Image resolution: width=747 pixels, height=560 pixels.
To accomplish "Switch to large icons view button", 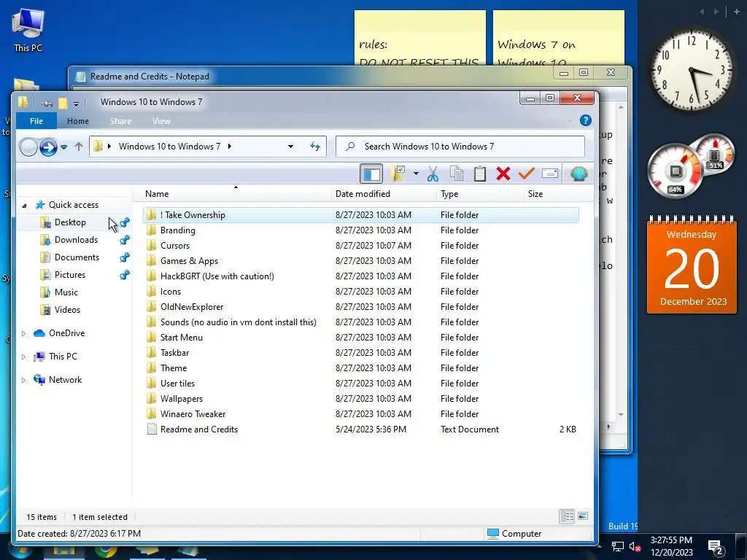I will pos(583,516).
